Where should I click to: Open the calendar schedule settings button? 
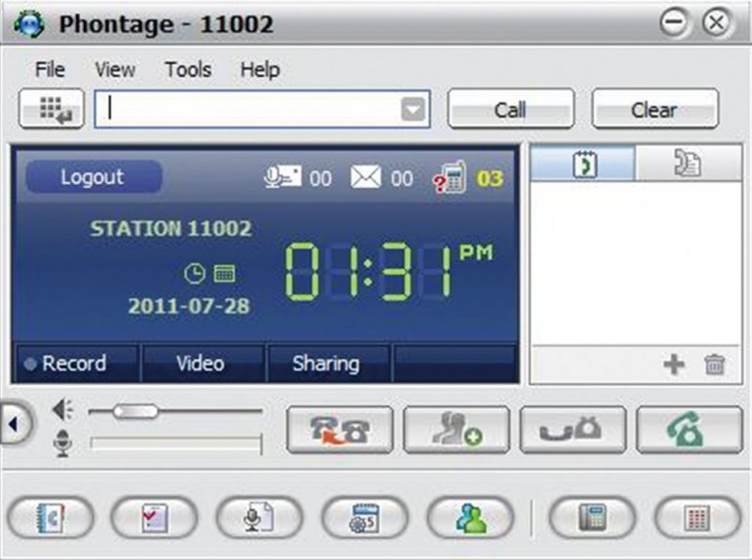[x=365, y=518]
